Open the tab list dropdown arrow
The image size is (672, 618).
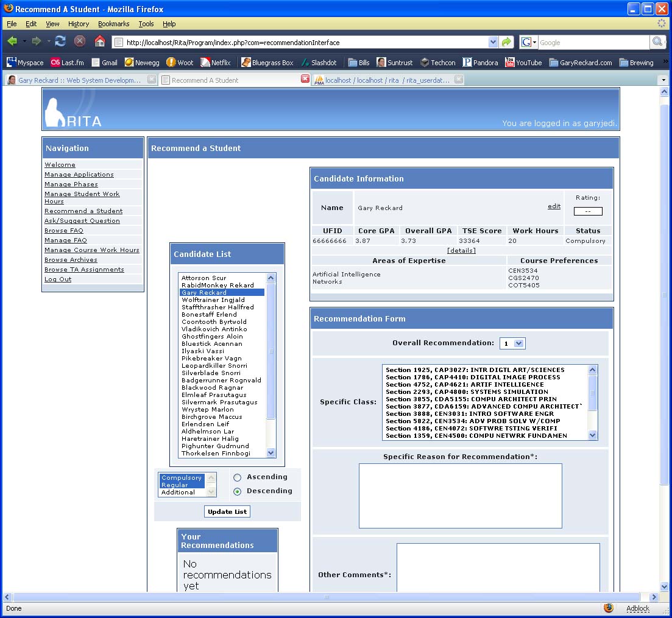663,80
